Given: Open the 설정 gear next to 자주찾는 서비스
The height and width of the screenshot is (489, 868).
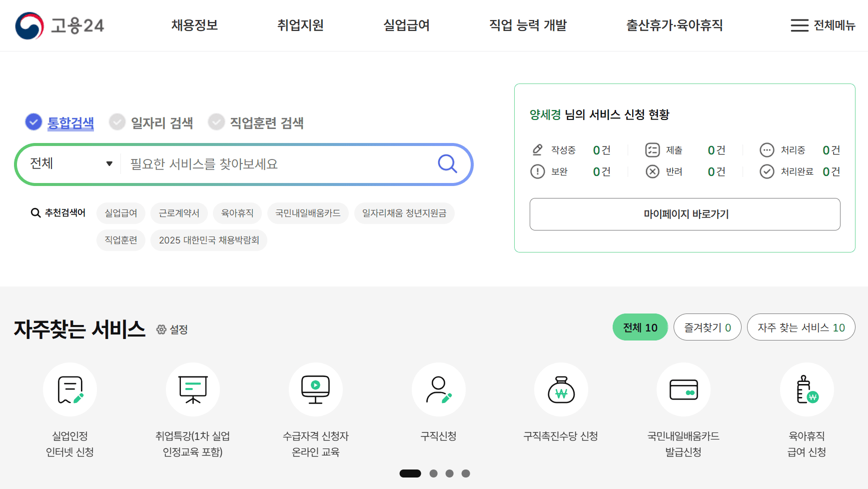Looking at the screenshot, I should pos(172,329).
